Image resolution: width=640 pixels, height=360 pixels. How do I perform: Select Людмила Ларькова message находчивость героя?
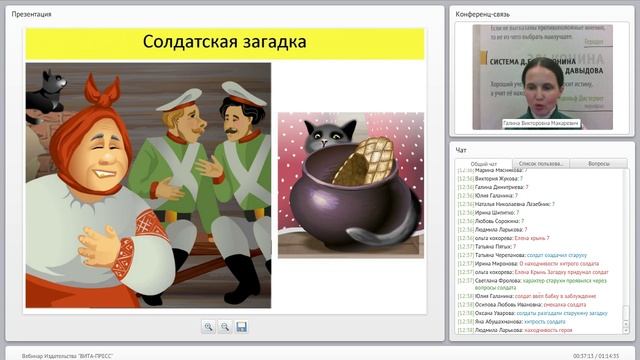pyautogui.click(x=515, y=330)
